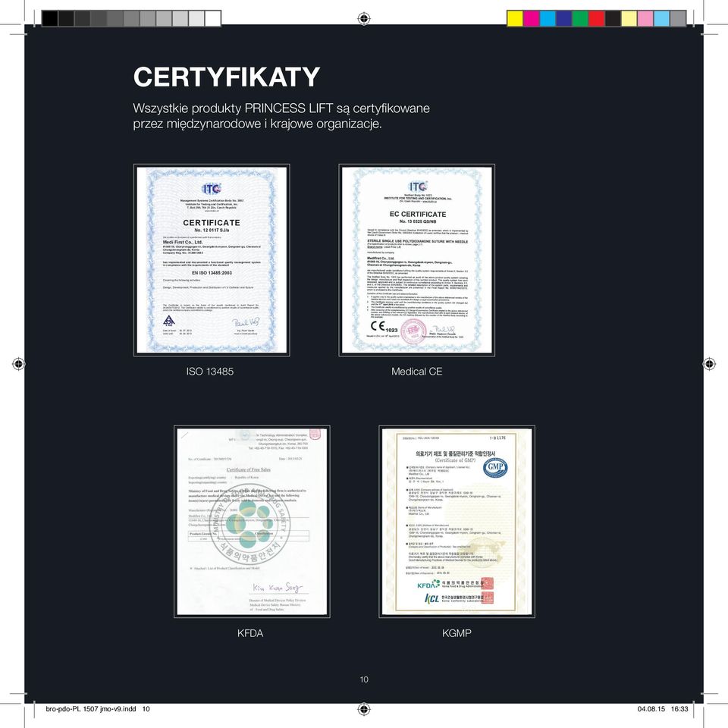
Task: Click the light blue color bar swatch
Action: (661, 18)
